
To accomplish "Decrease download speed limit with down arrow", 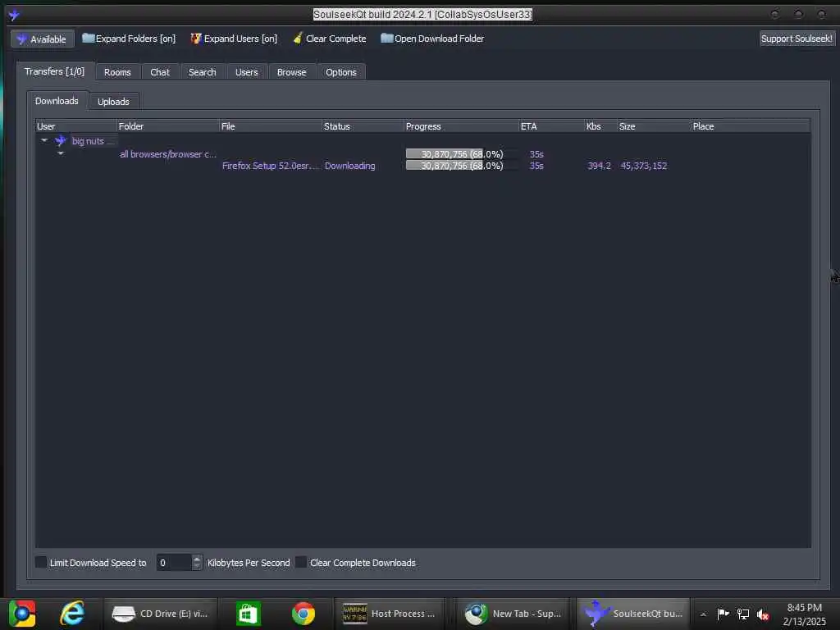I will (x=197, y=566).
